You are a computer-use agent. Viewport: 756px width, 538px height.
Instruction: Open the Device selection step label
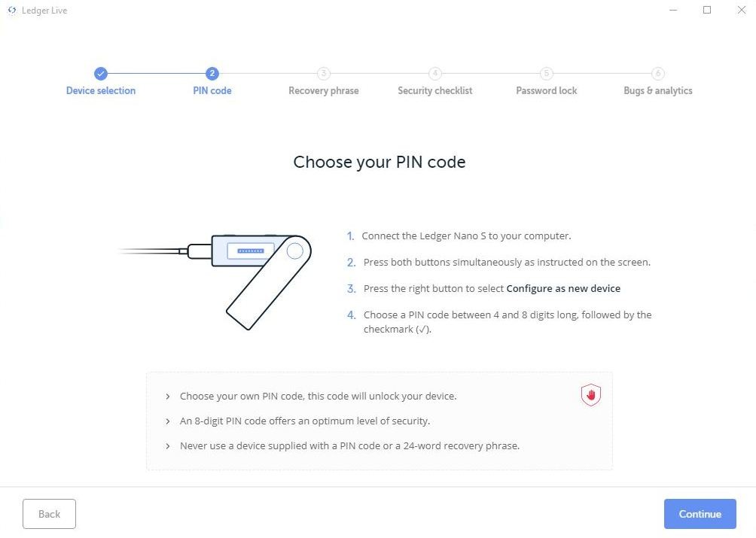click(x=101, y=91)
